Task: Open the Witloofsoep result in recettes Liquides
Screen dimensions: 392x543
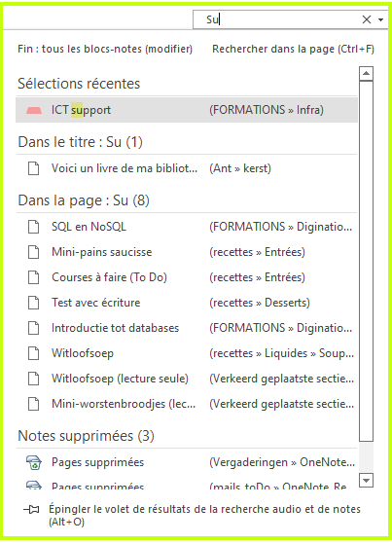Action: coord(187,353)
